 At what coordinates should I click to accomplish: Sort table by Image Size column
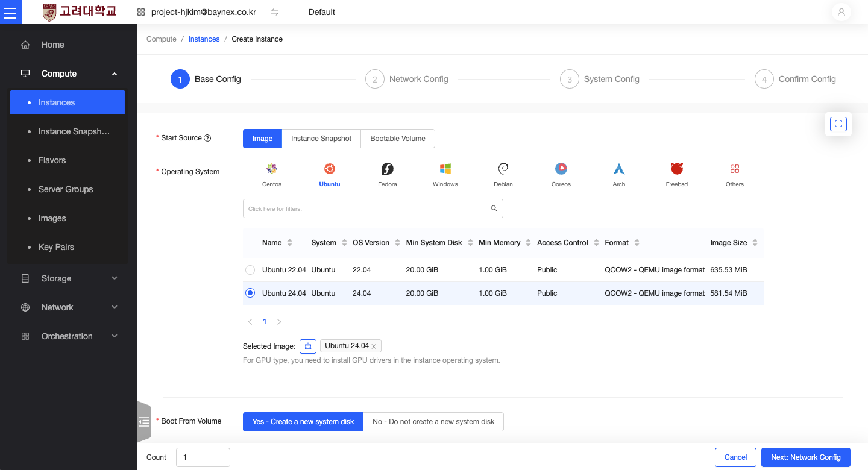click(755, 243)
